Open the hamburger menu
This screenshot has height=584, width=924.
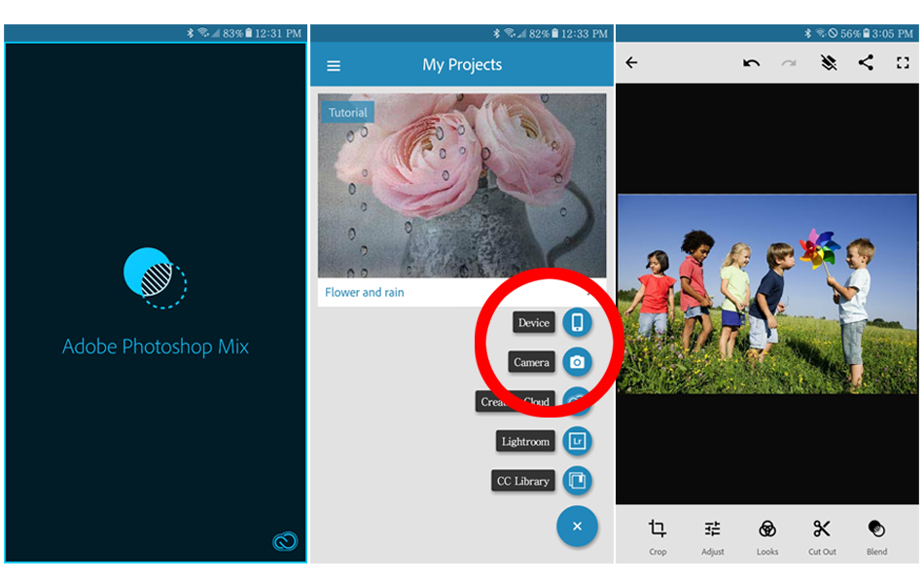click(x=334, y=64)
